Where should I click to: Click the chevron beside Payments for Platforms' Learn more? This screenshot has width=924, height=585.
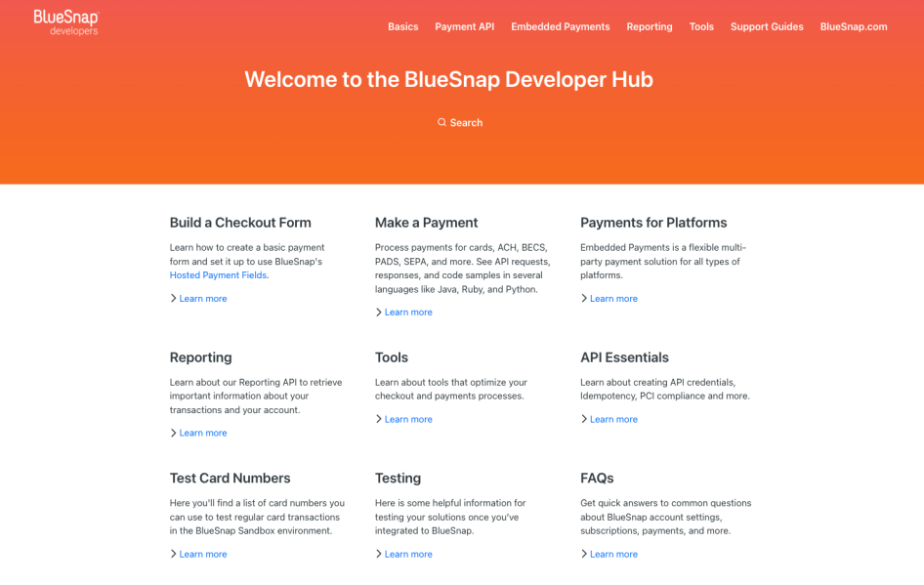click(x=584, y=298)
